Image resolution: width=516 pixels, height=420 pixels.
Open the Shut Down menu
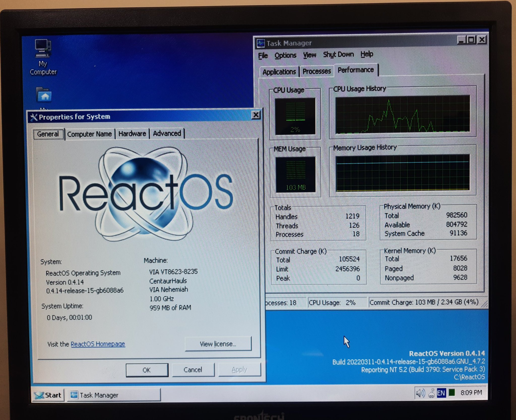[338, 54]
